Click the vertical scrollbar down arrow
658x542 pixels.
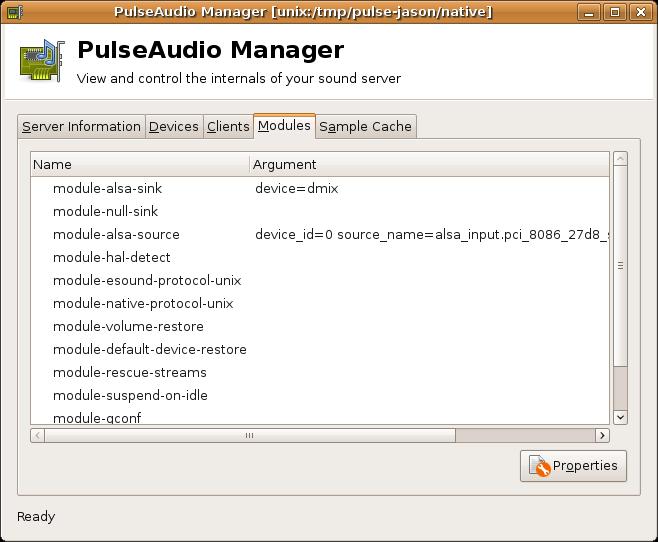620,417
